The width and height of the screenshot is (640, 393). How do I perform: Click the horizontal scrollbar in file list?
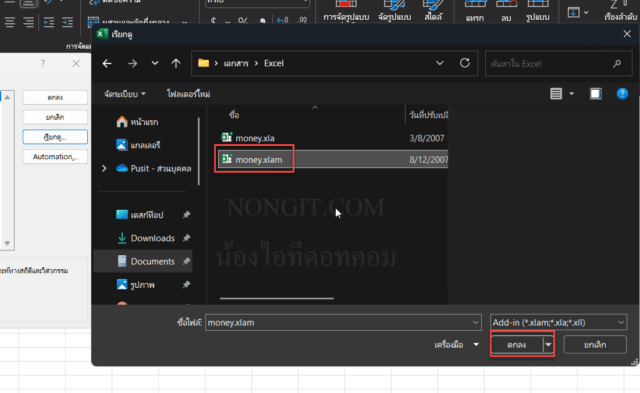point(277,298)
